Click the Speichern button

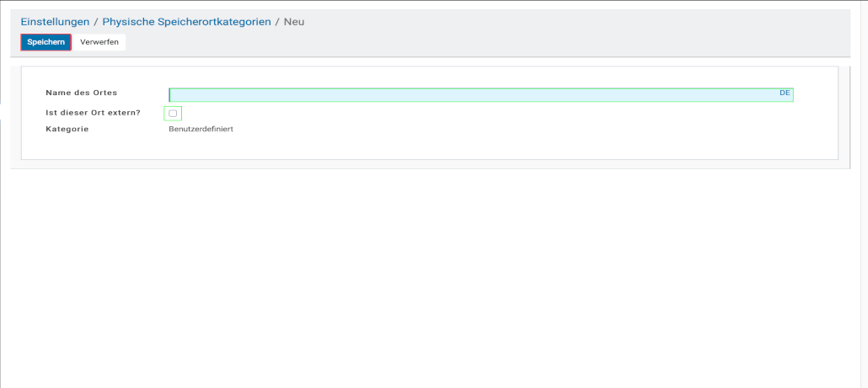point(46,42)
